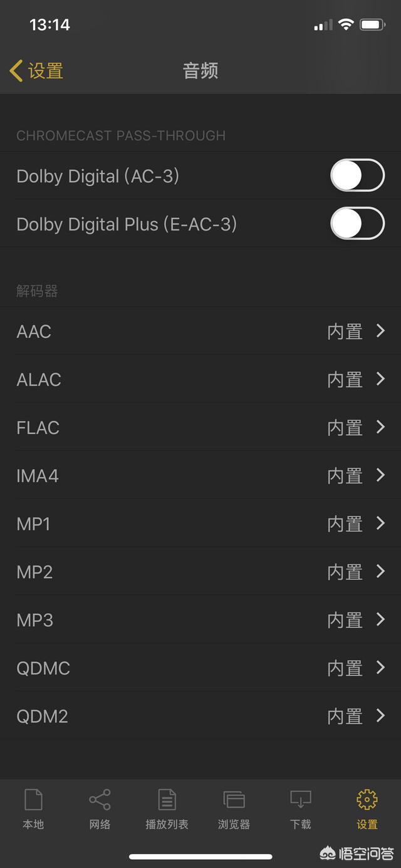This screenshot has height=868, width=401.
Task: Select the QDMC decoder entry
Action: pos(200,668)
